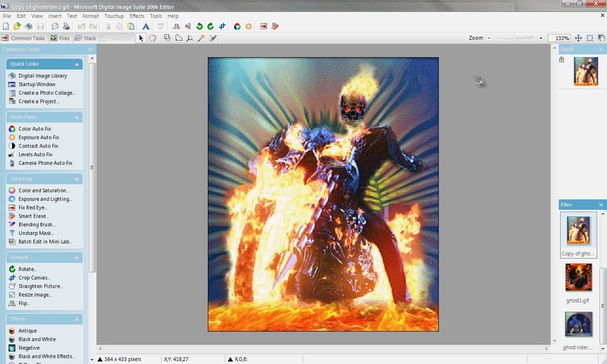Select the ghost1.gif thumbnail in Files
607x364 pixels.
pyautogui.click(x=579, y=278)
